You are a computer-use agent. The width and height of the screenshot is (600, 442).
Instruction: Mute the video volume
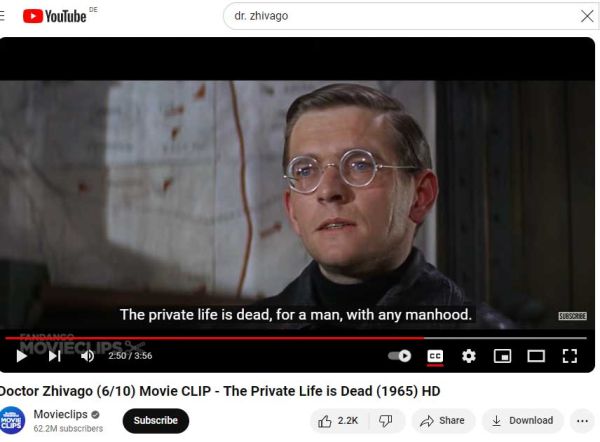pos(88,356)
